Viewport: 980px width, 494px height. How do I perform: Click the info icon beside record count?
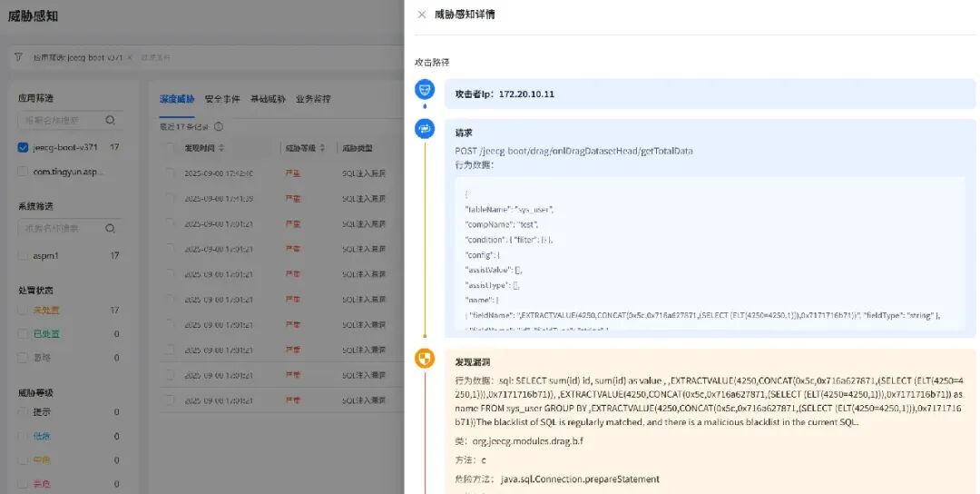[218, 127]
